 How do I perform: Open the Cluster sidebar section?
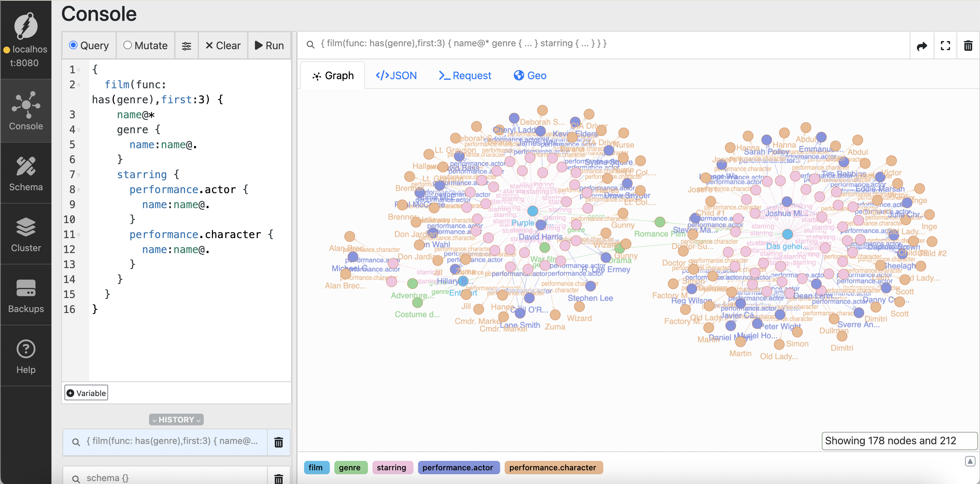coord(26,234)
